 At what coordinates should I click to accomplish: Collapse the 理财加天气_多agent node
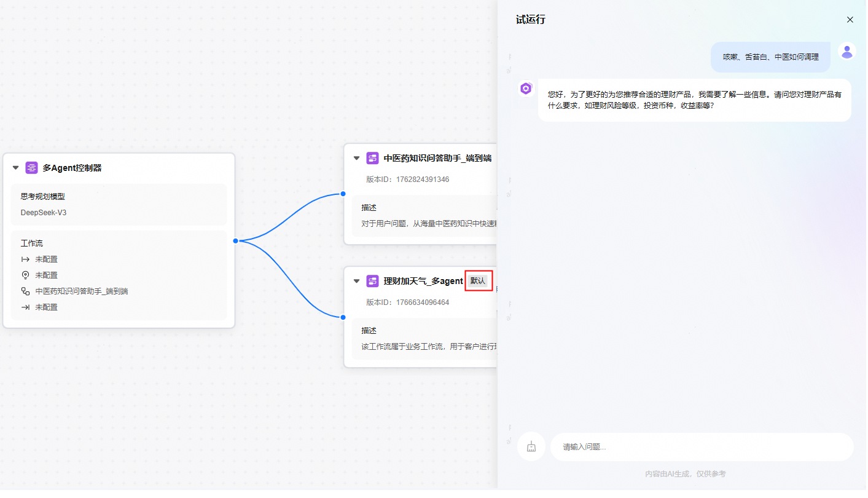pos(356,281)
